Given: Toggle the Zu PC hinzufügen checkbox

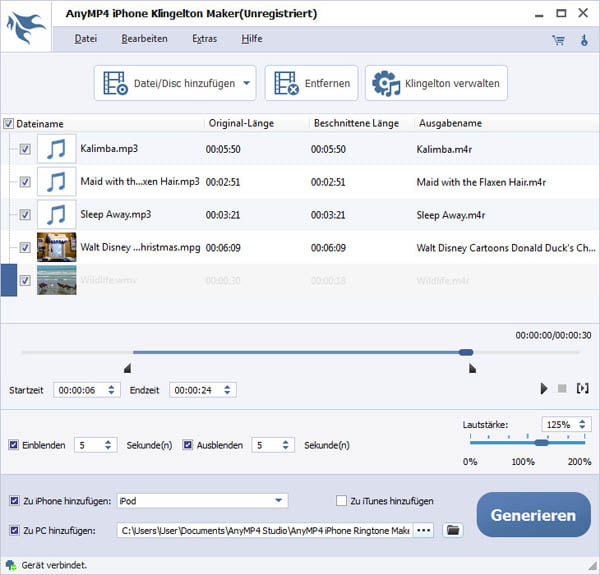Looking at the screenshot, I should click(14, 530).
